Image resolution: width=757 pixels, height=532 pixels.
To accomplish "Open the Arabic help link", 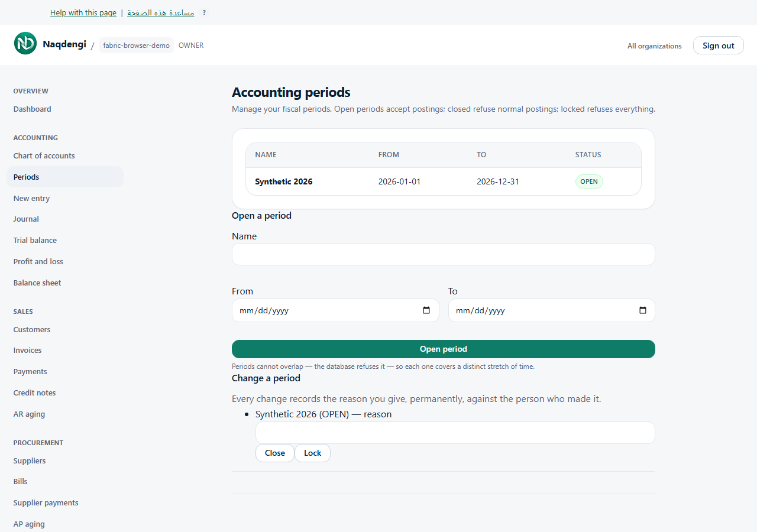I will 161,12.
